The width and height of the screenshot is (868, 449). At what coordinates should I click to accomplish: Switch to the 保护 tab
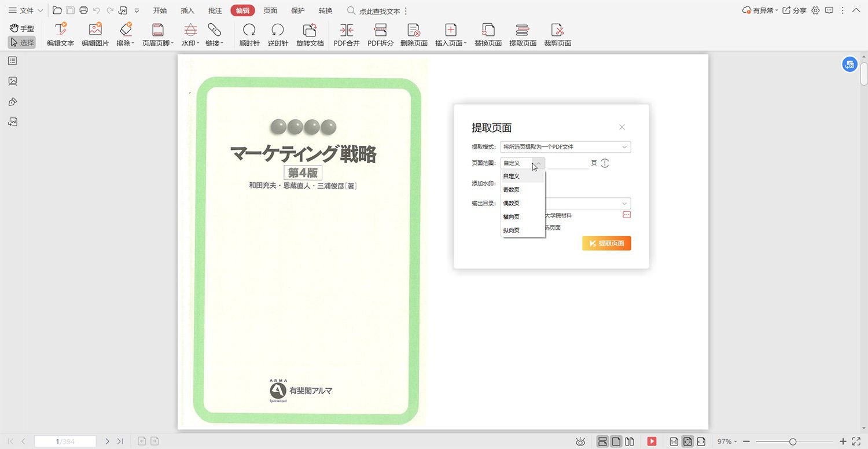pos(298,10)
